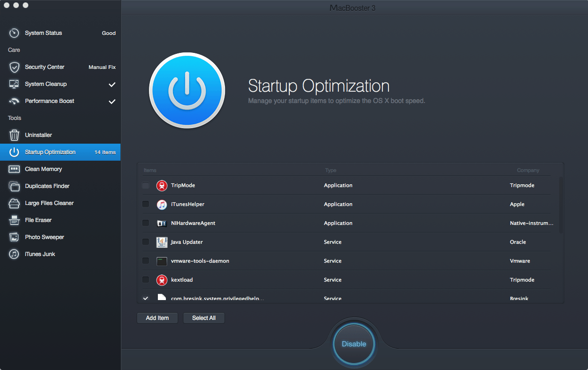Click the large blue power button logo
Screen dimensions: 588x370
point(187,91)
